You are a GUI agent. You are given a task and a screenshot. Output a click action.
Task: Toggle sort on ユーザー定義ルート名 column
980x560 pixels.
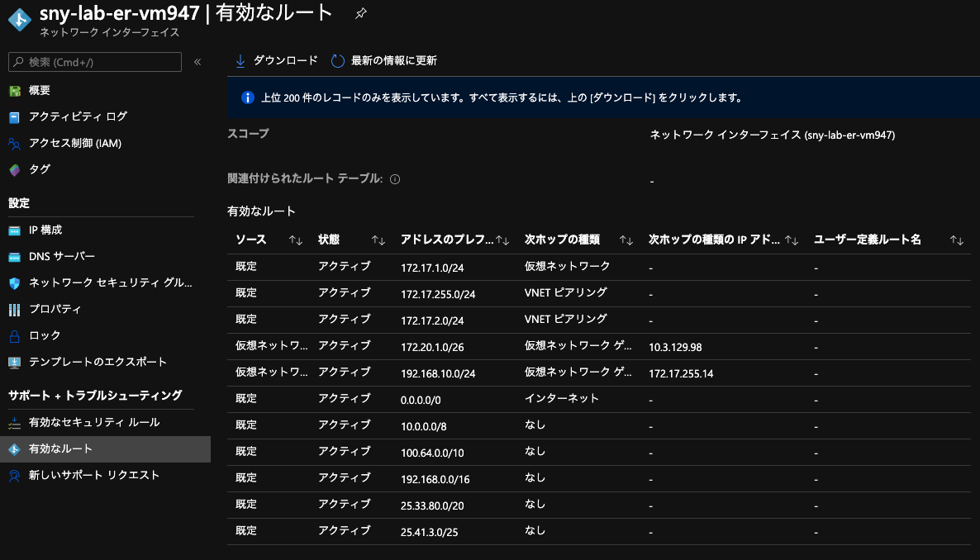[x=956, y=240]
